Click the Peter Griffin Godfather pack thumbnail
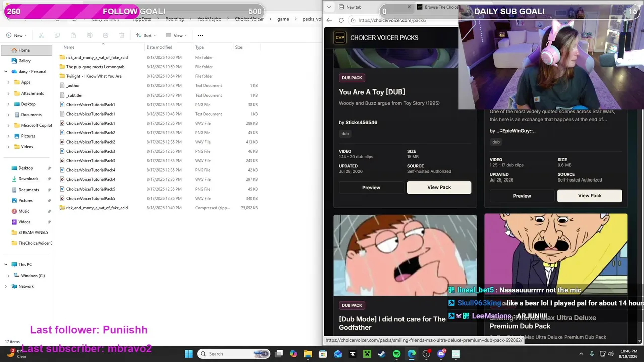The height and width of the screenshot is (362, 644). pyautogui.click(x=405, y=255)
